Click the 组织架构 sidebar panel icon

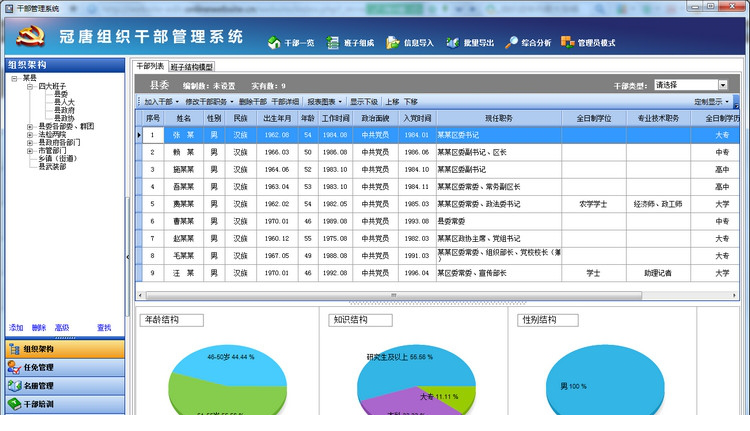click(14, 349)
